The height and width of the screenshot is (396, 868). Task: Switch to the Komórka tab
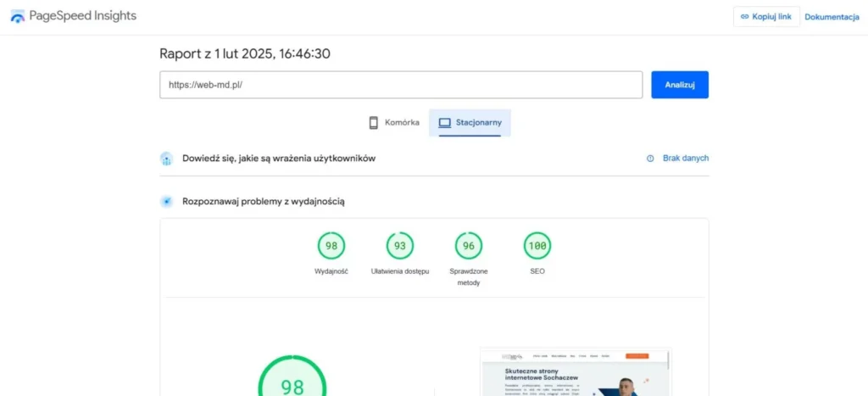click(393, 123)
